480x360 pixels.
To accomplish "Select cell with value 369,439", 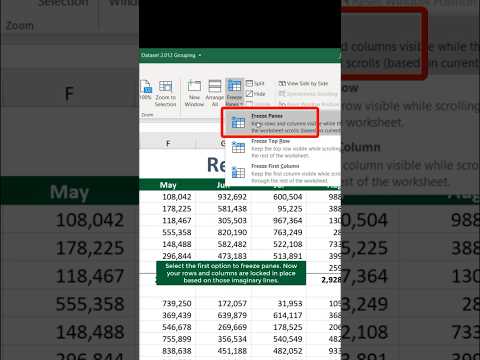I will click(168, 315).
